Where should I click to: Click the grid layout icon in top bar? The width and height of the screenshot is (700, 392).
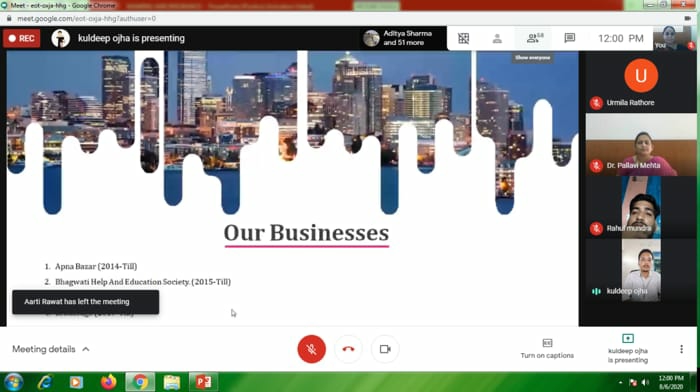[463, 38]
